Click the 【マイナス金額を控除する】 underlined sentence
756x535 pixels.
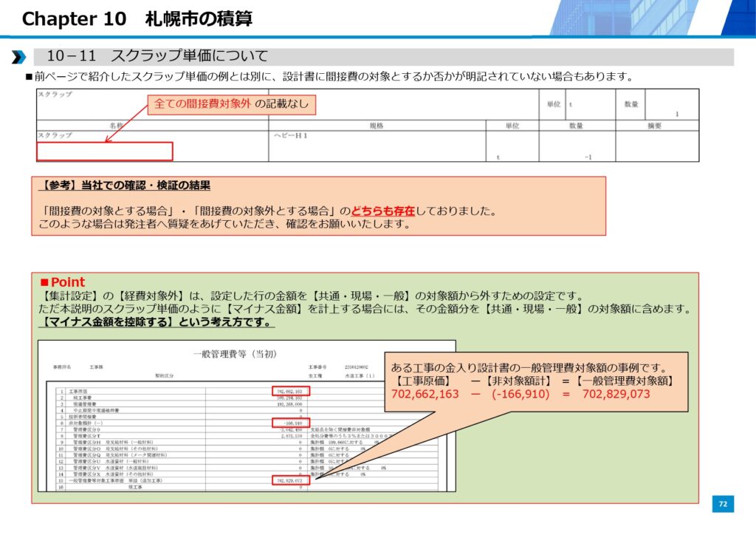click(156, 322)
